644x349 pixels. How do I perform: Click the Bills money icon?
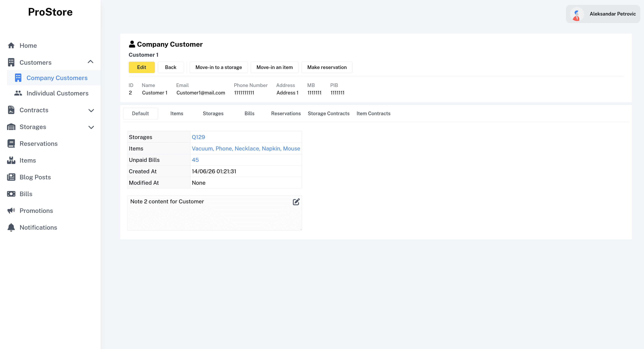pos(11,194)
